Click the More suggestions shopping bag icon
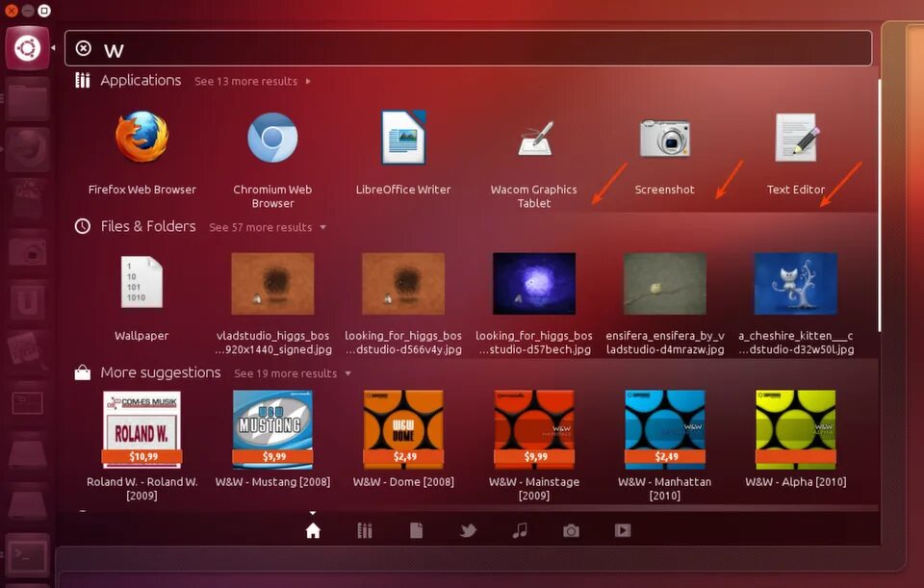The image size is (924, 588). [x=83, y=372]
